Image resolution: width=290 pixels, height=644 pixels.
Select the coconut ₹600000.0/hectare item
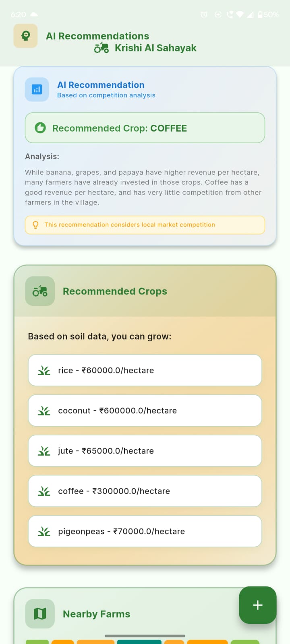point(145,411)
